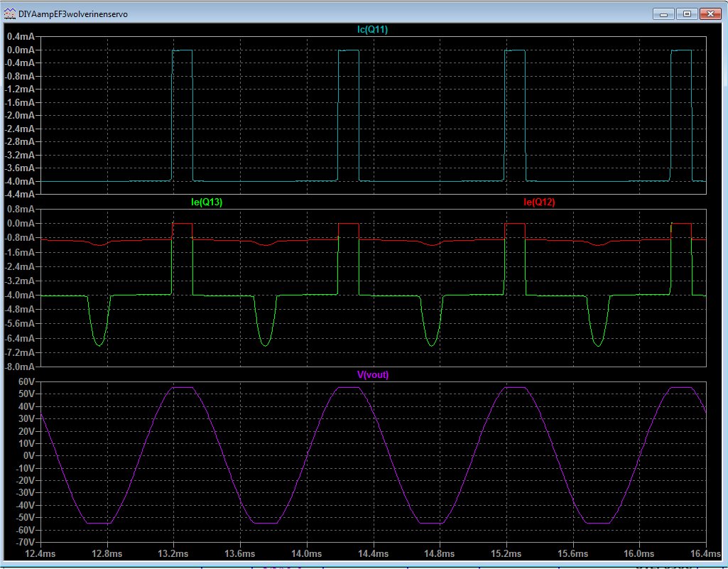
Task: Click the 14.4ms time axis label
Action: point(374,553)
